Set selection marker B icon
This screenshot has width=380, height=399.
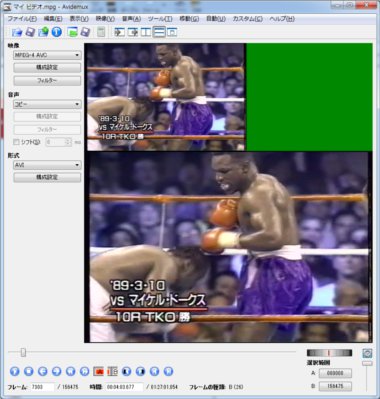tap(113, 371)
